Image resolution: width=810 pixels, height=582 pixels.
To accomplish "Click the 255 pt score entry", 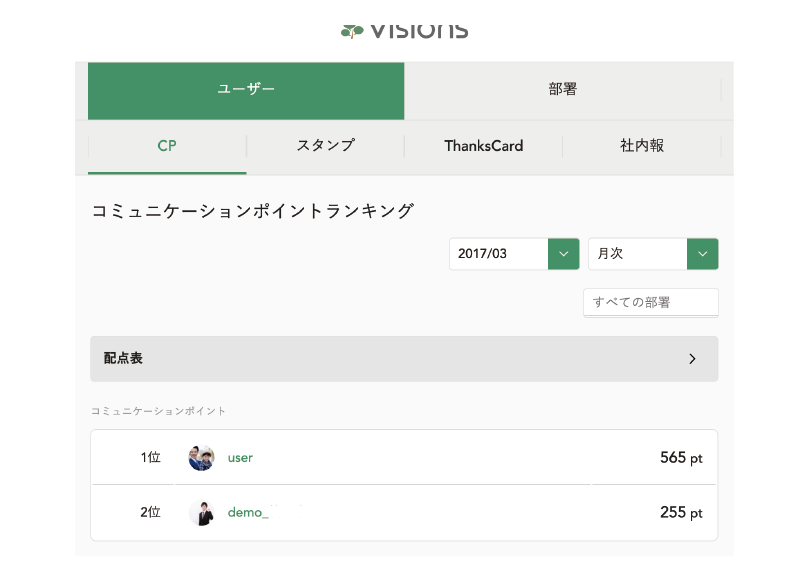I will coord(681,512).
